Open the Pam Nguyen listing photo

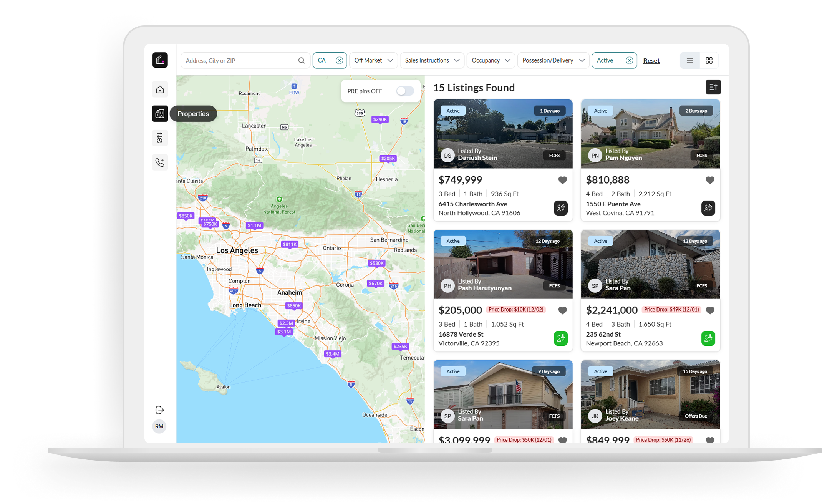[x=650, y=134]
